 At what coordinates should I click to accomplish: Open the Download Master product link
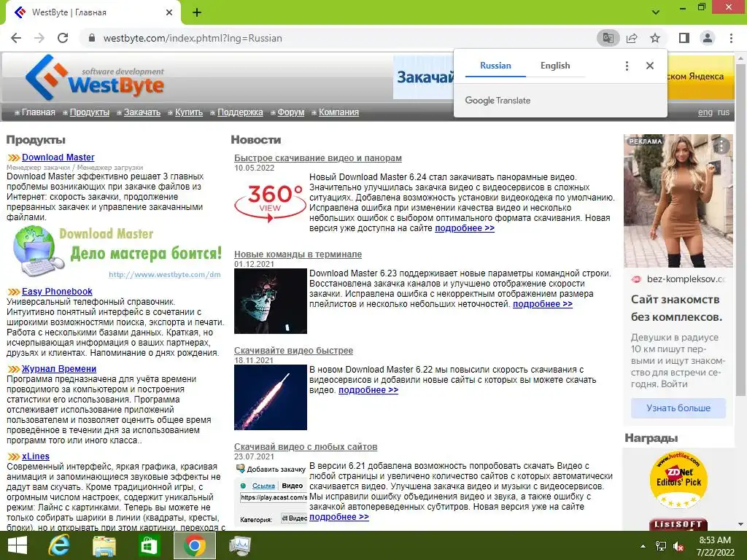tap(58, 157)
